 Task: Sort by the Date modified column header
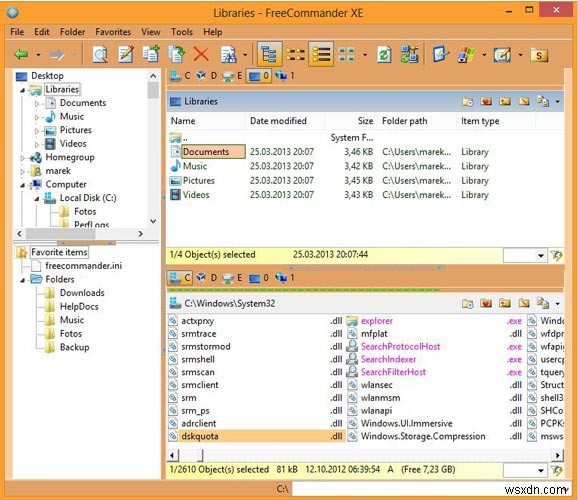tap(278, 121)
